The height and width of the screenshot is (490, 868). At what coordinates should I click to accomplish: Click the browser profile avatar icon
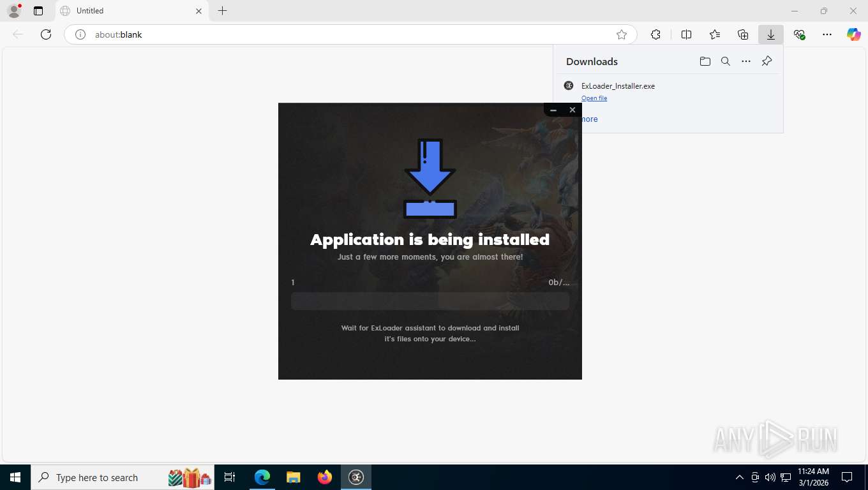[x=14, y=11]
